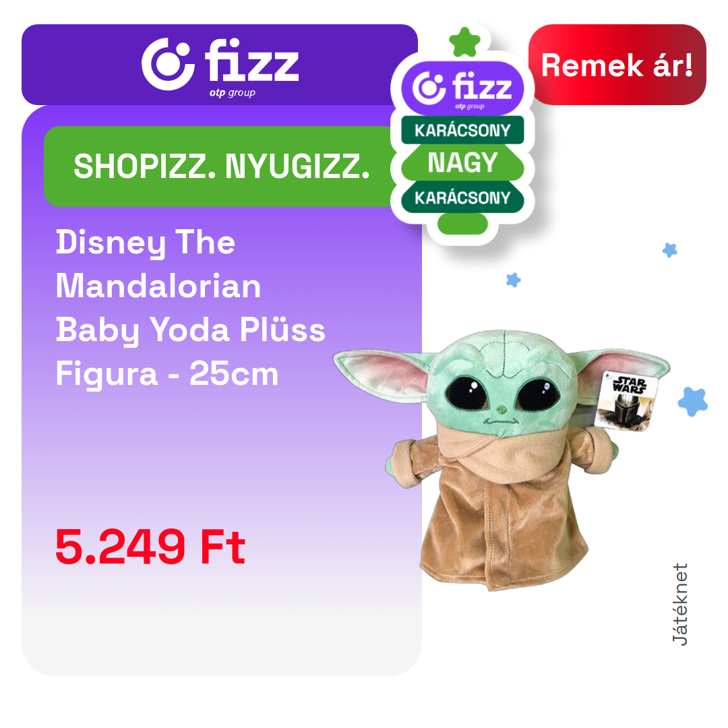
Task: Click the Játéknet vertical label
Action: 679,604
